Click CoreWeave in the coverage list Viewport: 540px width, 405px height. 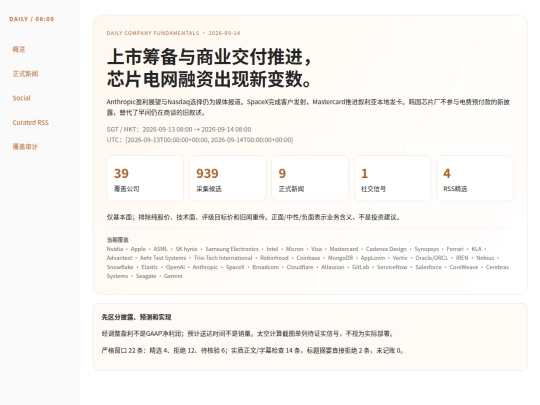464,267
